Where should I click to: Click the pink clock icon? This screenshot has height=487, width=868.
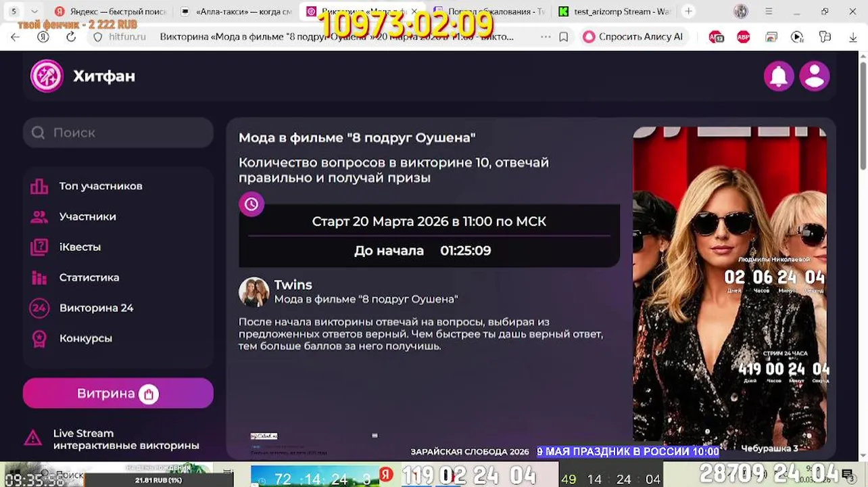(251, 204)
